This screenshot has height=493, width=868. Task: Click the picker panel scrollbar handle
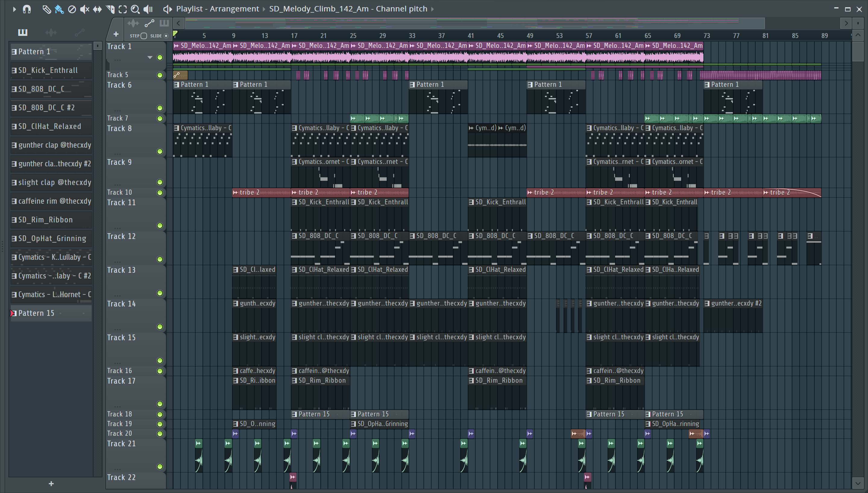pyautogui.click(x=97, y=46)
